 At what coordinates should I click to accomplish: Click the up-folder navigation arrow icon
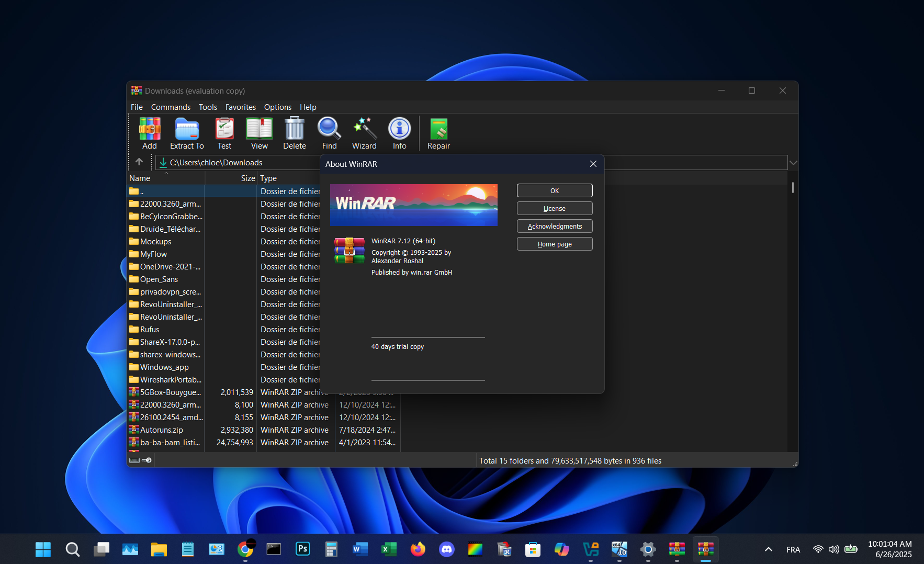[x=139, y=162]
